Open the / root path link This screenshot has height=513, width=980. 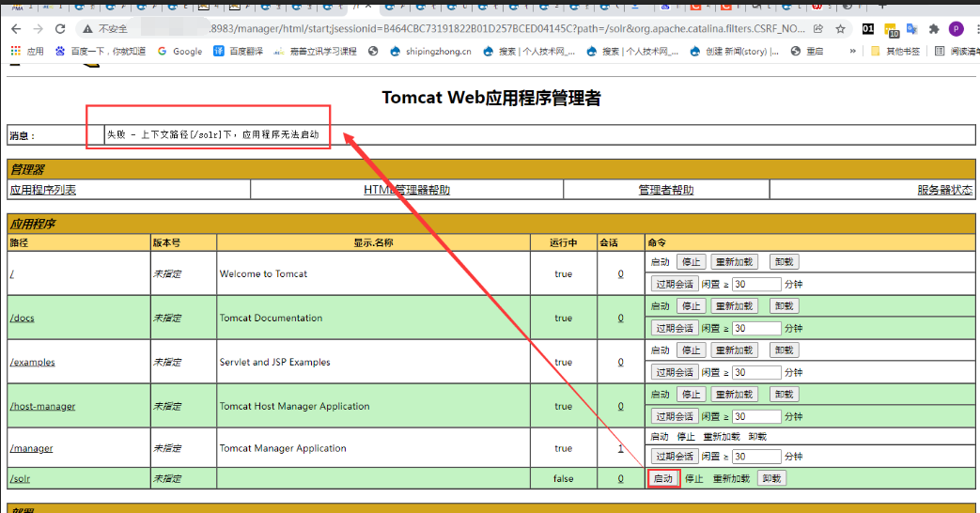(12, 273)
